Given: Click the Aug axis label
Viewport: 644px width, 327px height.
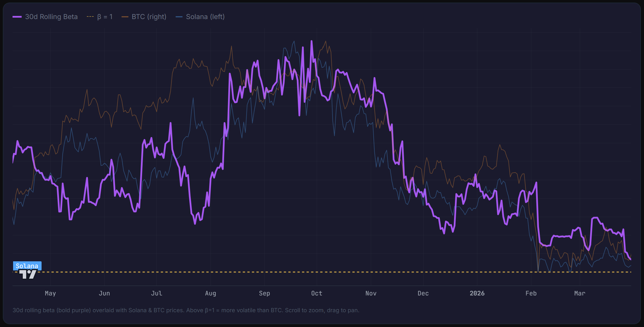Looking at the screenshot, I should [x=211, y=293].
